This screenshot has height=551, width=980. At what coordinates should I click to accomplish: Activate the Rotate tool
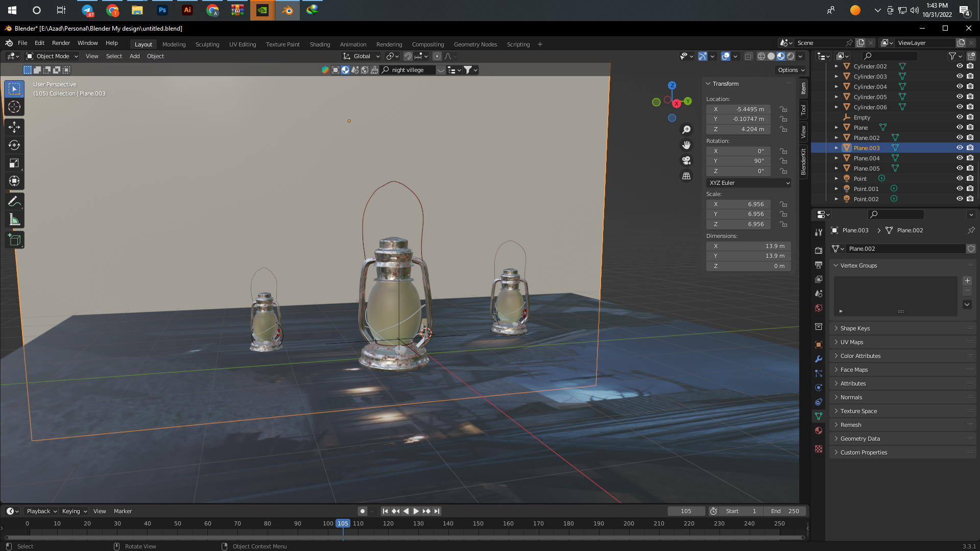(14, 145)
